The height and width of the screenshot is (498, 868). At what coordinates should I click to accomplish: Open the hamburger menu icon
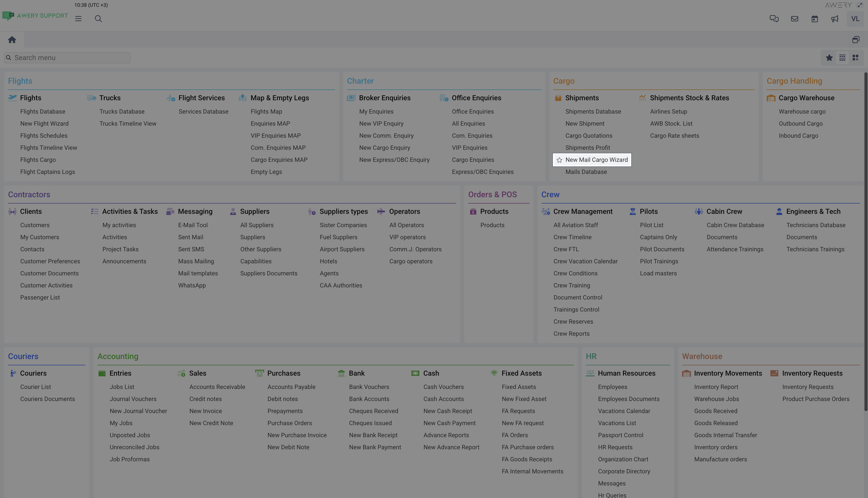coord(78,19)
